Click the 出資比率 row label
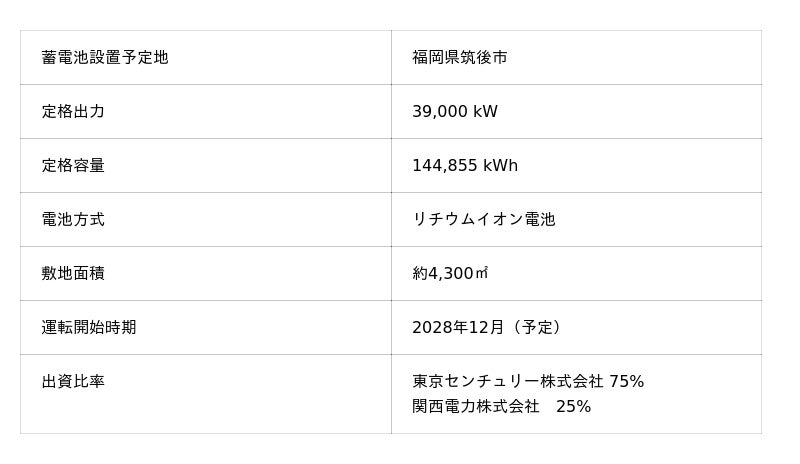 click(x=73, y=382)
